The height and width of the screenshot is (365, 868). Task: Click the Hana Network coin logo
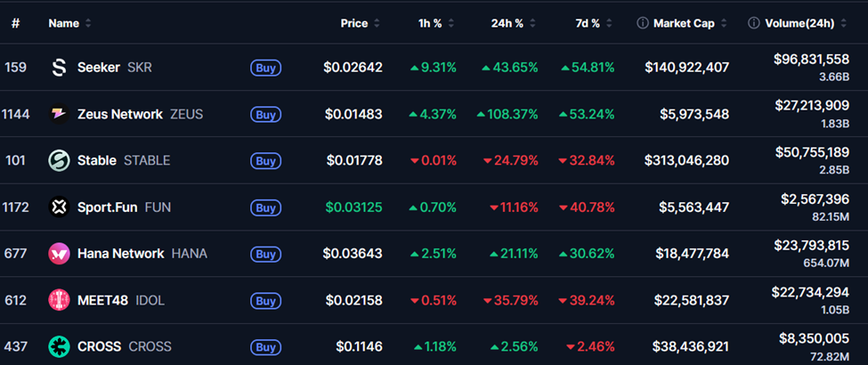[x=59, y=254]
